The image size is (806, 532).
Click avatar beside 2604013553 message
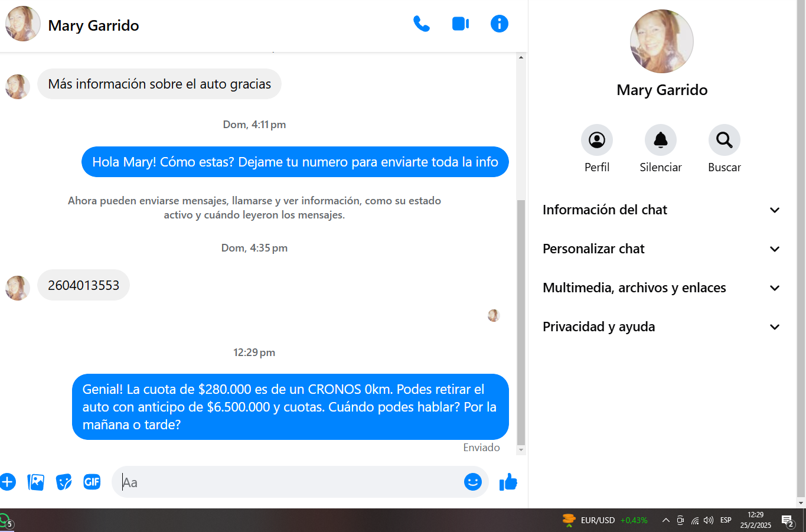click(18, 288)
